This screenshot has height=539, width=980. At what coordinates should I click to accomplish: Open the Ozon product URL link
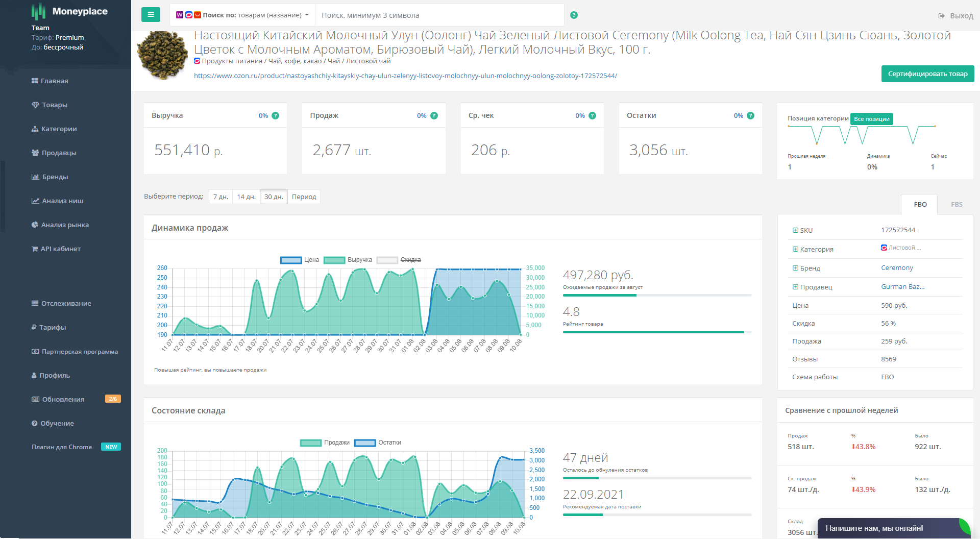pos(405,76)
